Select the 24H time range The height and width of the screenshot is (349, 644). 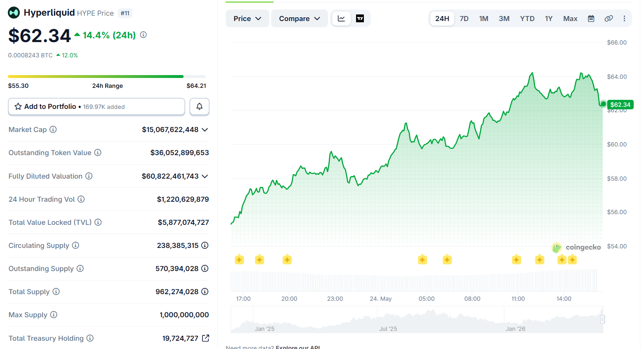(x=442, y=19)
